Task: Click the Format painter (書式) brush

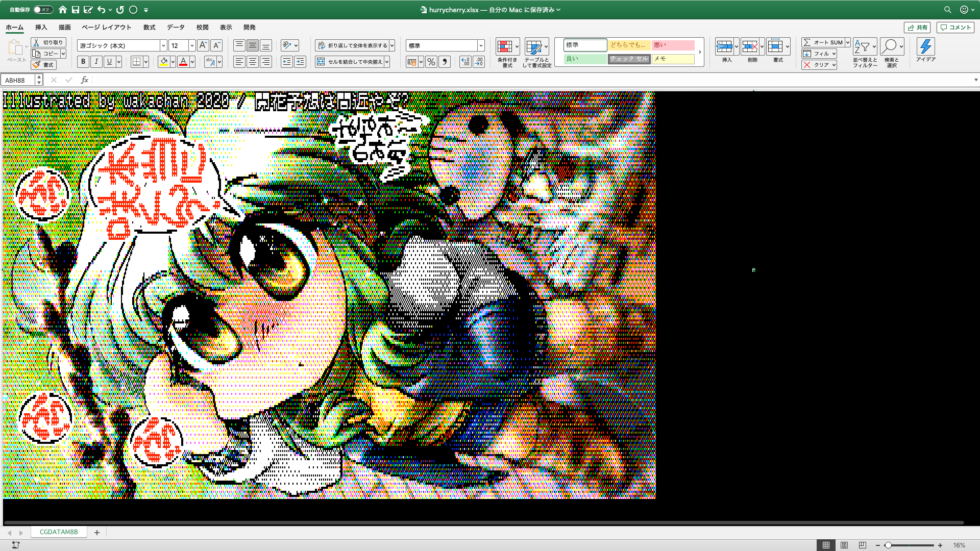Action: pos(43,65)
